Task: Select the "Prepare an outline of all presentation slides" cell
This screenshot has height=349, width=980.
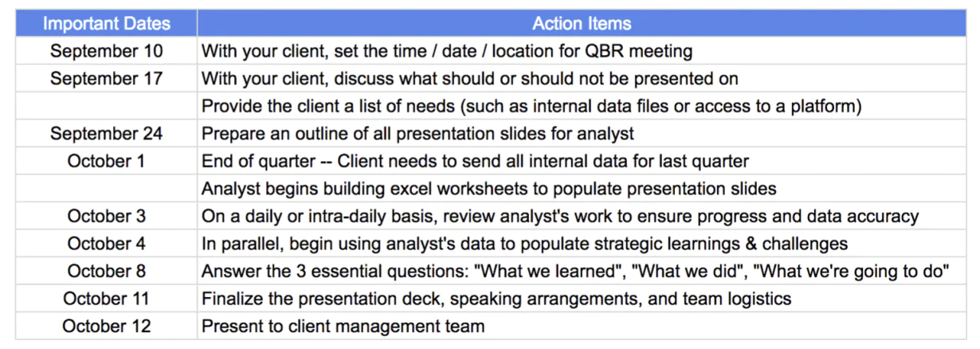Action: (x=418, y=134)
